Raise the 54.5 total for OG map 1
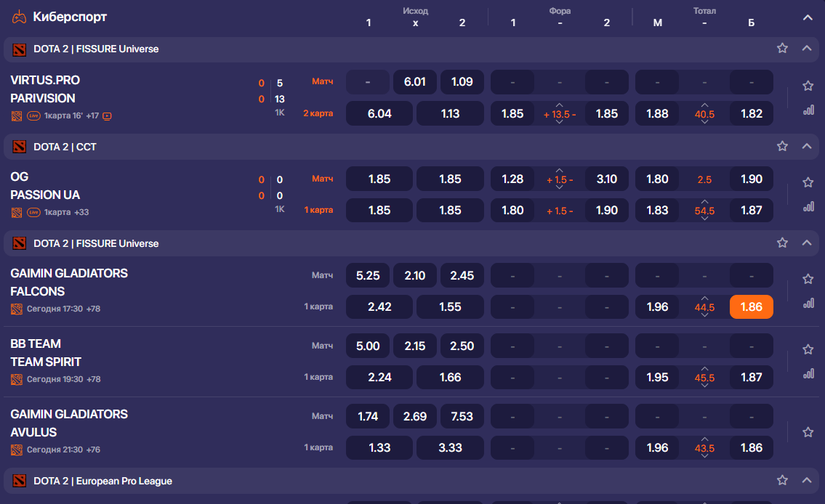 704,202
